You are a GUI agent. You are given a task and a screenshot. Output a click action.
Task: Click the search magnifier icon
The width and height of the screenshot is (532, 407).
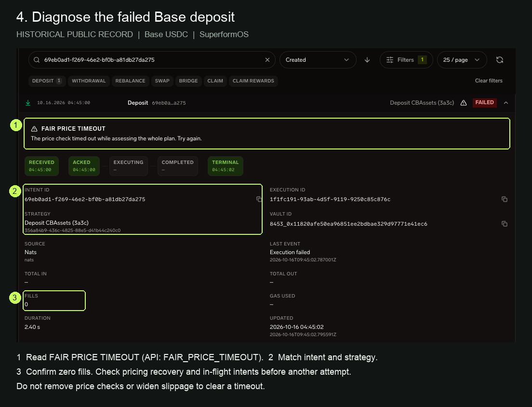tap(37, 60)
